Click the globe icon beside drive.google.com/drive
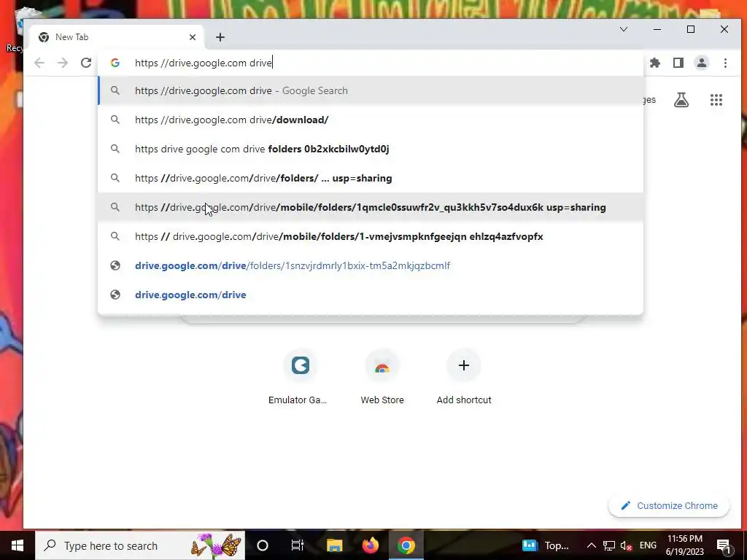 pos(115,295)
